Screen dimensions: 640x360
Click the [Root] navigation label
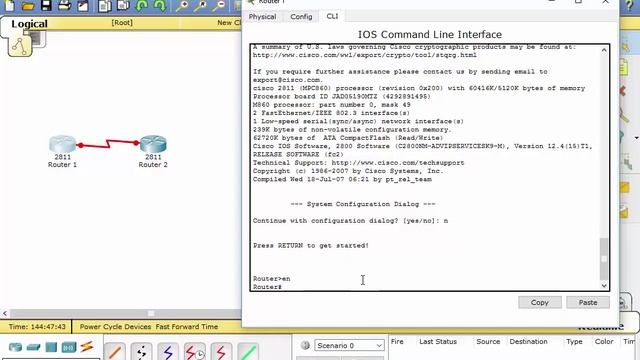point(122,22)
